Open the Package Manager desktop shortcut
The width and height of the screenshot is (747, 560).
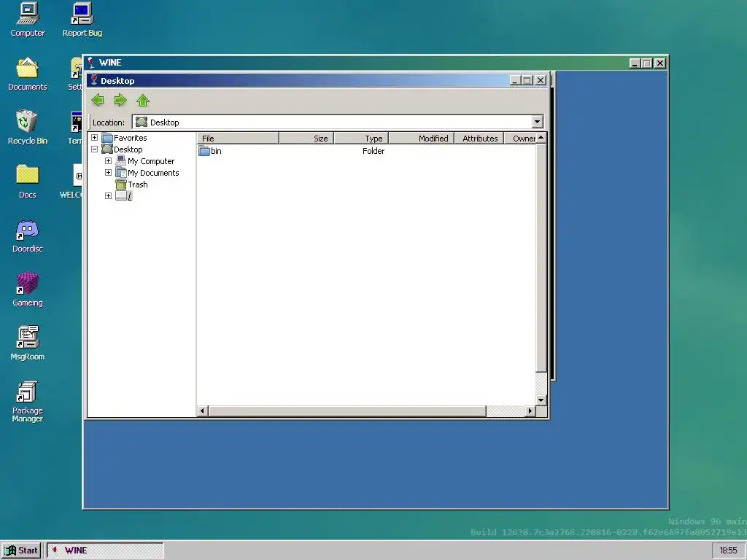tap(27, 402)
